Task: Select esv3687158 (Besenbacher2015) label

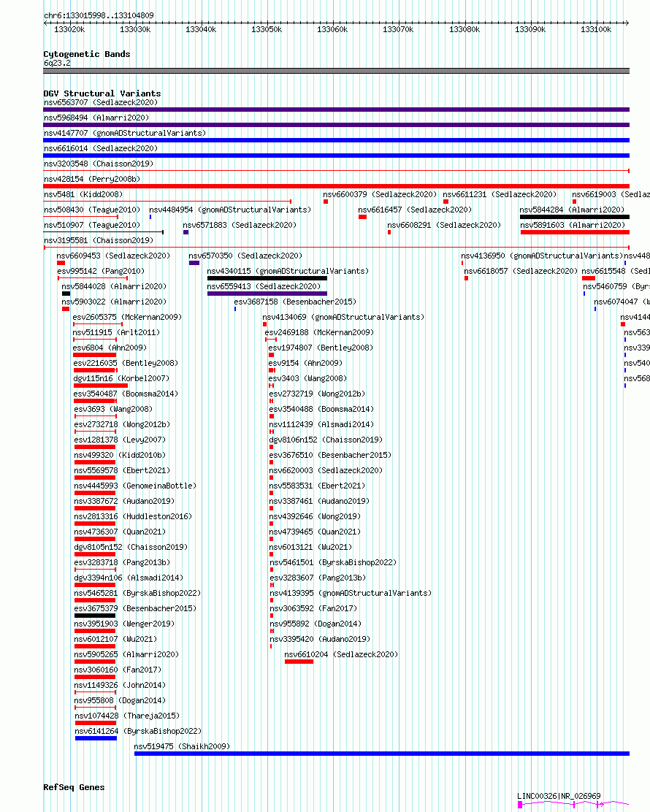Action: coord(295,302)
